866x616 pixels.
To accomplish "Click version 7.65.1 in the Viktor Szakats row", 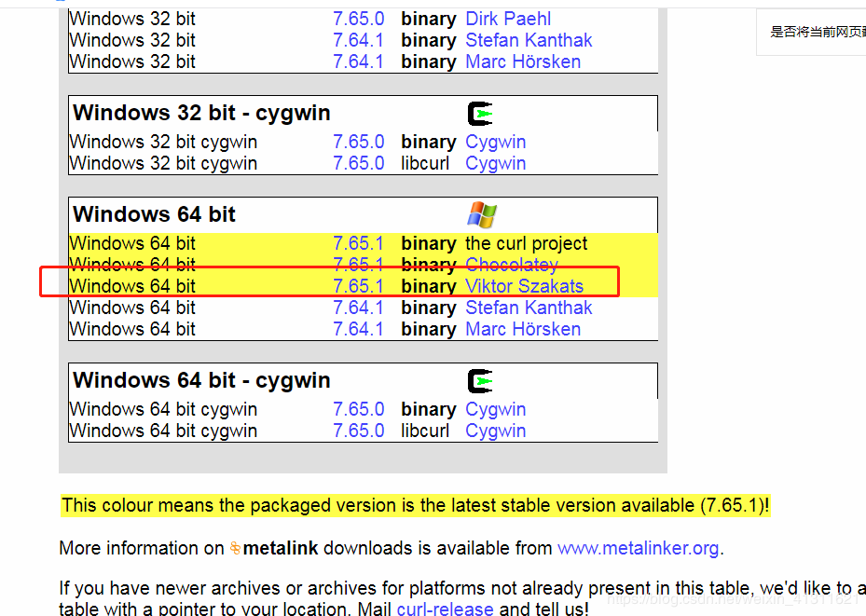I will [x=359, y=286].
